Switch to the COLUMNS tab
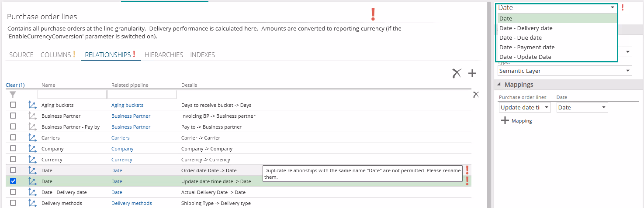644x208 pixels. [55, 55]
